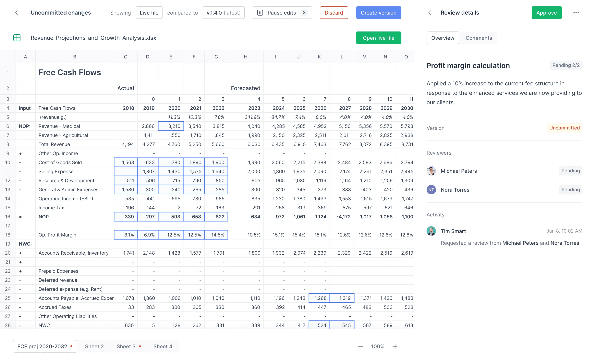
Task: Click the pause icon in Pause edits control
Action: (260, 13)
